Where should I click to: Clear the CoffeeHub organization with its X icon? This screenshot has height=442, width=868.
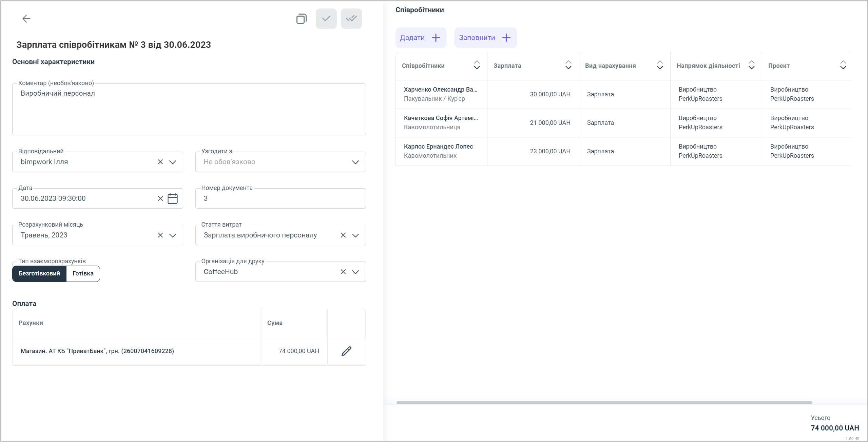click(x=343, y=272)
